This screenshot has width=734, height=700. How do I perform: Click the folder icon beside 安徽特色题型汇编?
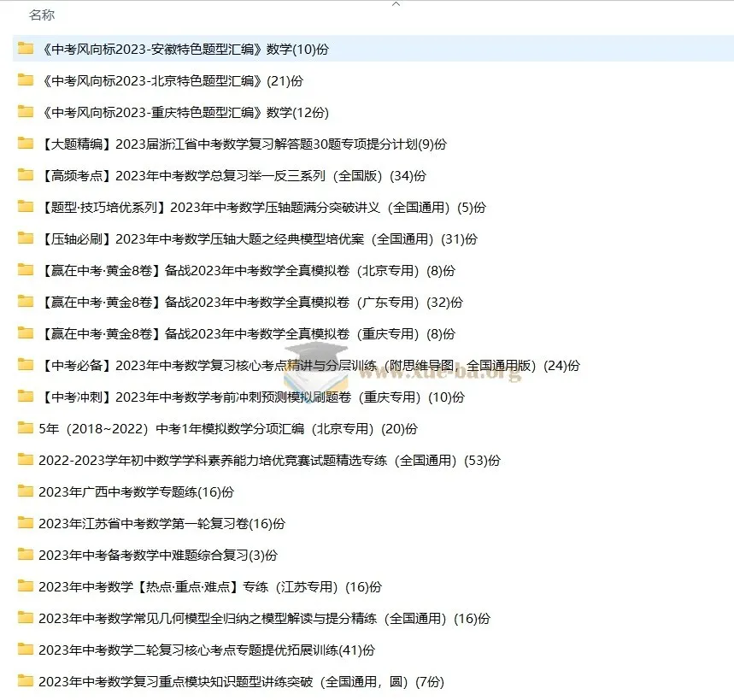24,49
